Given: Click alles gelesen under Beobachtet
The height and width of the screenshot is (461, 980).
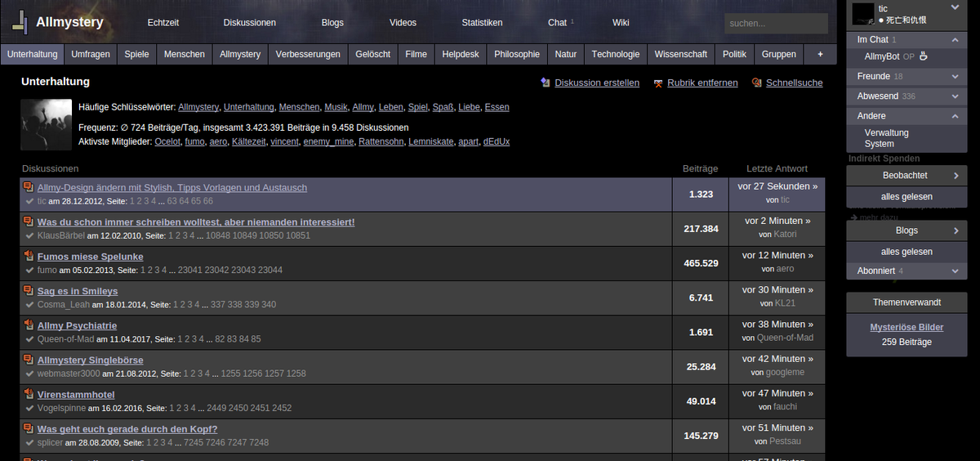Looking at the screenshot, I should click(906, 197).
